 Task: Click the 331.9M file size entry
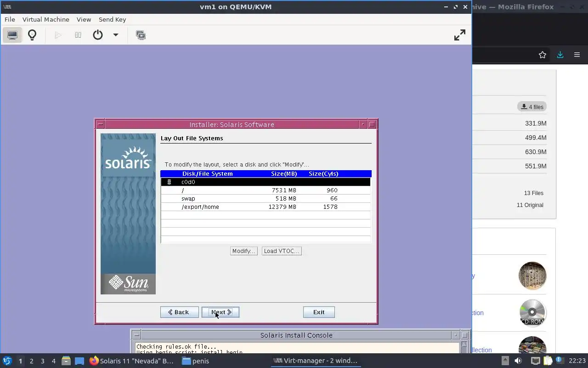[x=536, y=123]
